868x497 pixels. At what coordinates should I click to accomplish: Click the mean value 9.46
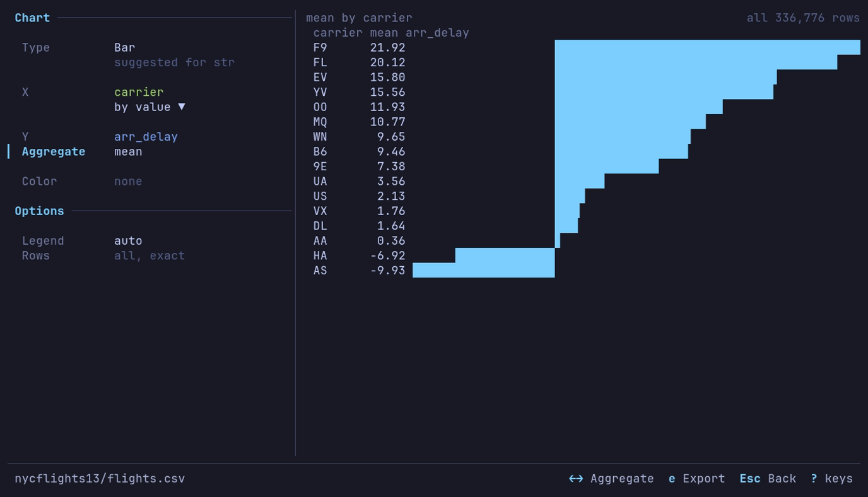point(391,151)
